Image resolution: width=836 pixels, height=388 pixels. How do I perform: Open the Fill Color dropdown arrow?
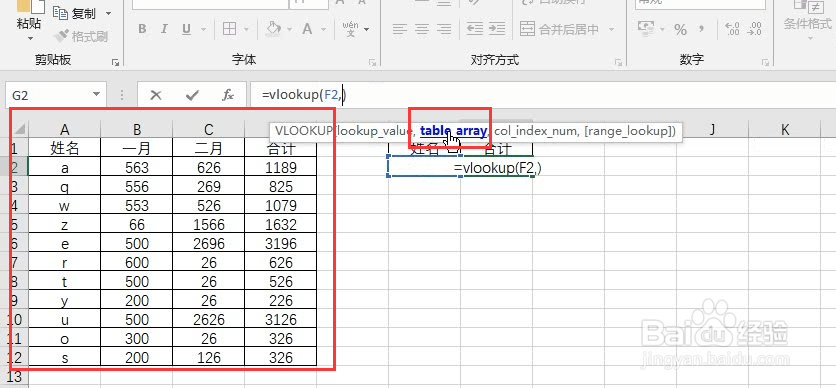(289, 29)
